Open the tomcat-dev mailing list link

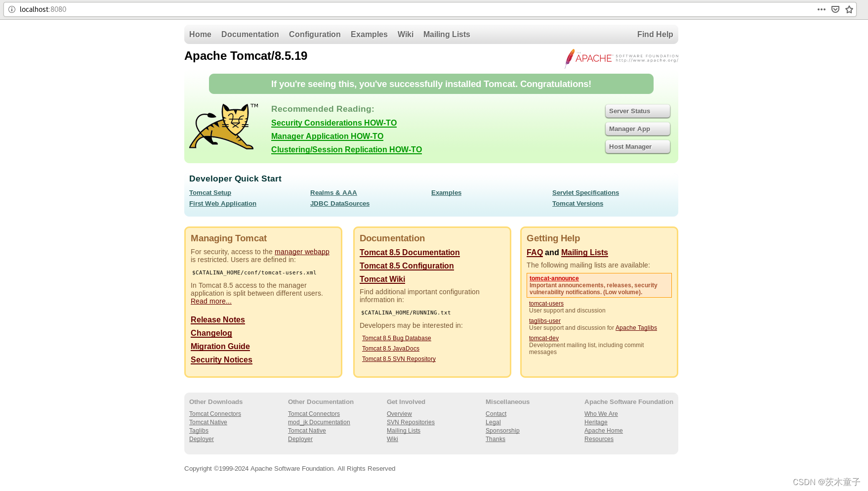tap(544, 338)
